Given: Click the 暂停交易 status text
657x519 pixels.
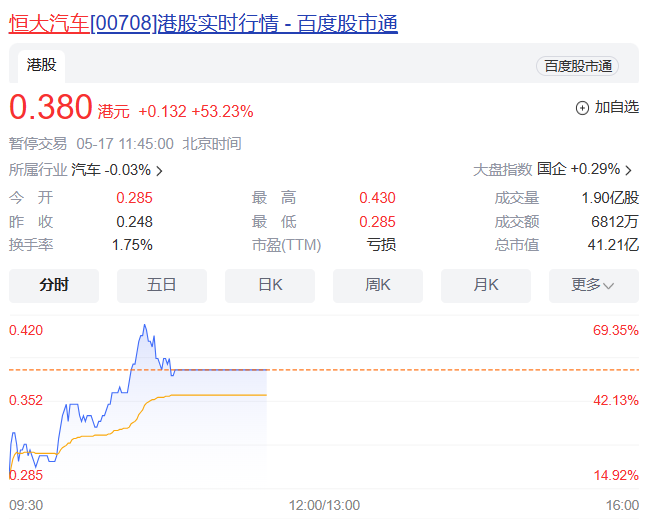Looking at the screenshot, I should (x=38, y=144).
